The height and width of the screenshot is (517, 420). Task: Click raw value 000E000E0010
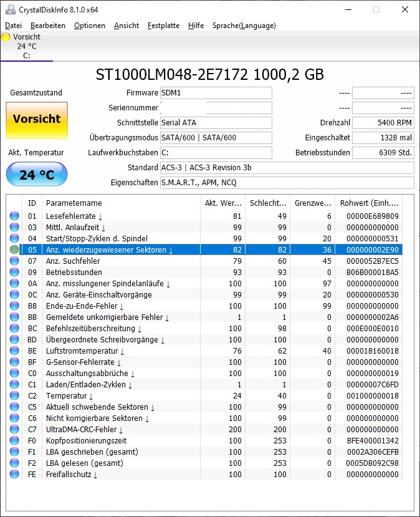(x=373, y=329)
